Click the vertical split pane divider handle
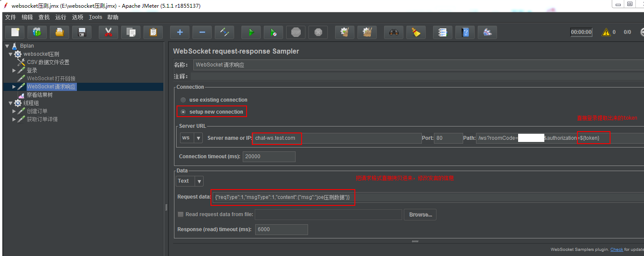Image resolution: width=644 pixels, height=256 pixels. (x=166, y=207)
